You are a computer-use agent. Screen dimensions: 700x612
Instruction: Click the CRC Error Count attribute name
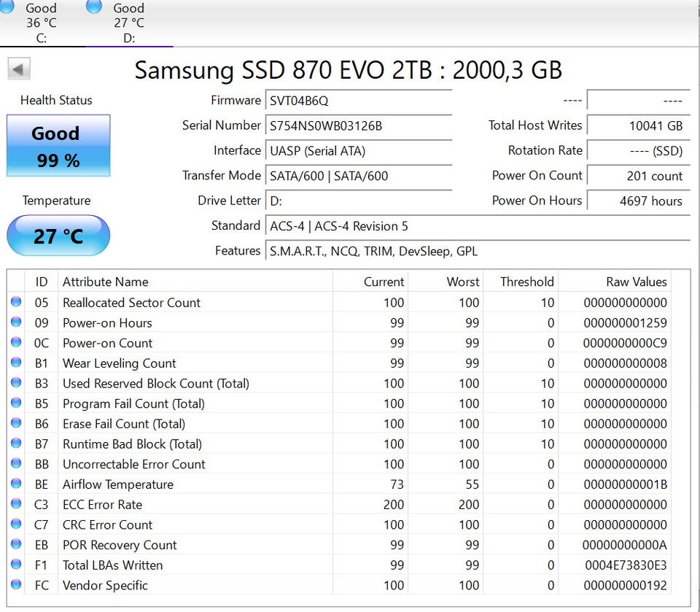pos(108,524)
